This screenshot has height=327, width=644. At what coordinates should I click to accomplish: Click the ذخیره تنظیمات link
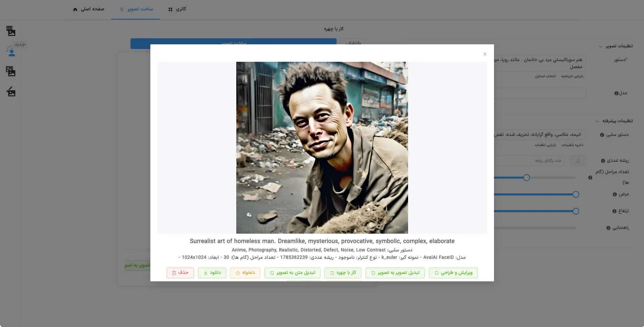(x=573, y=145)
